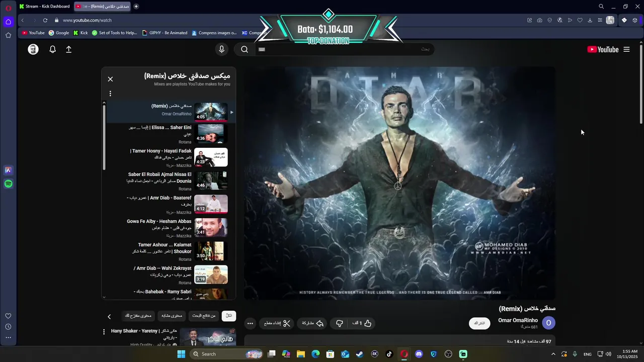Select the من نتائج البحث chip
Screen dimensions: 644x362
(204, 316)
